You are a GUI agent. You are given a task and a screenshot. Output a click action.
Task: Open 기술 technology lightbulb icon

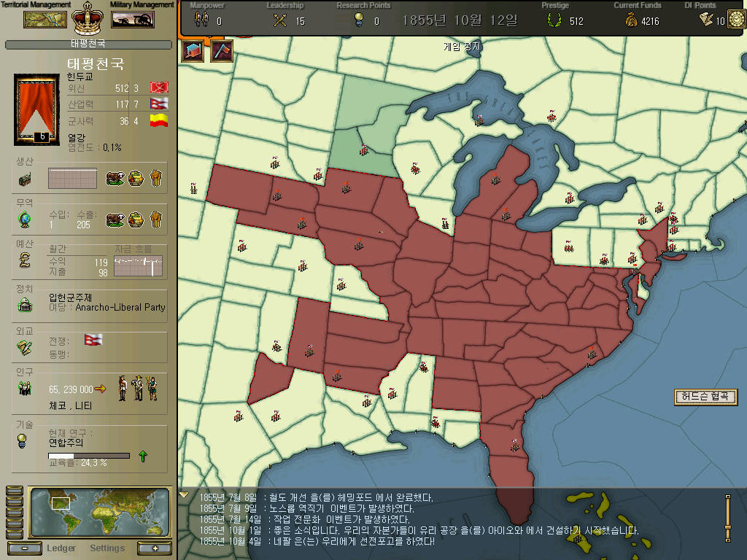tap(22, 441)
